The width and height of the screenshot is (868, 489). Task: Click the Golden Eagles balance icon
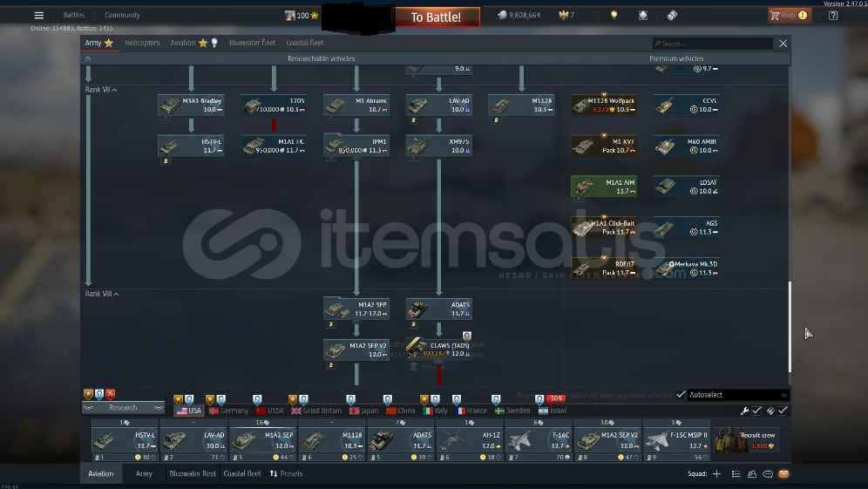[x=564, y=16]
